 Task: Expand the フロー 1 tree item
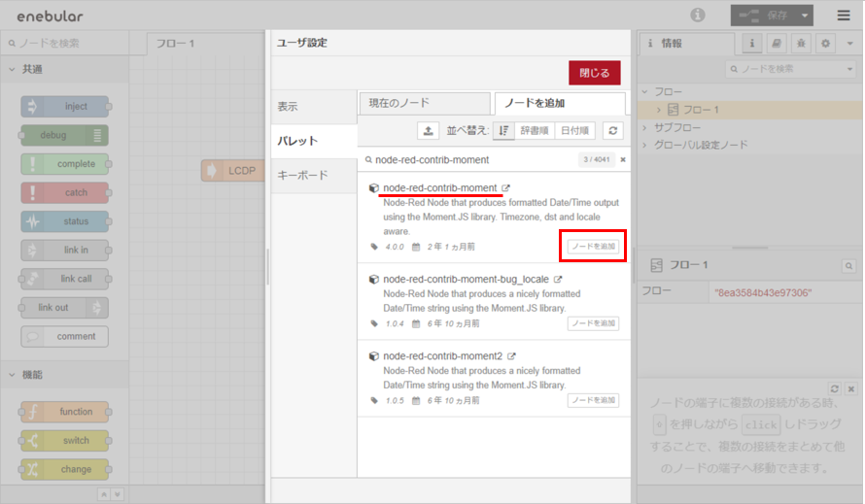[x=659, y=110]
